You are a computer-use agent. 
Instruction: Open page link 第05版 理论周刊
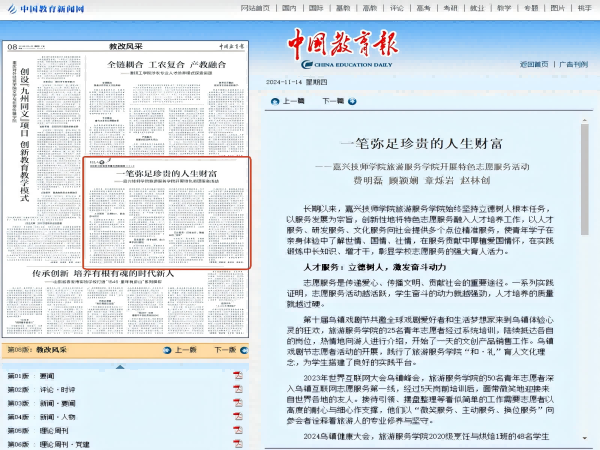[x=38, y=430]
